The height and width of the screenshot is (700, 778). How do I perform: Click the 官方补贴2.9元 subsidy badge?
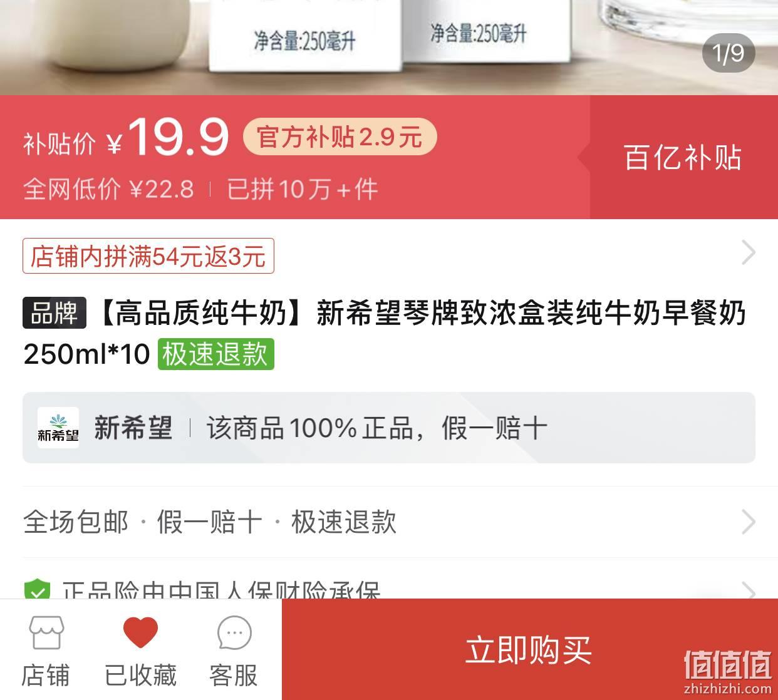tap(340, 136)
